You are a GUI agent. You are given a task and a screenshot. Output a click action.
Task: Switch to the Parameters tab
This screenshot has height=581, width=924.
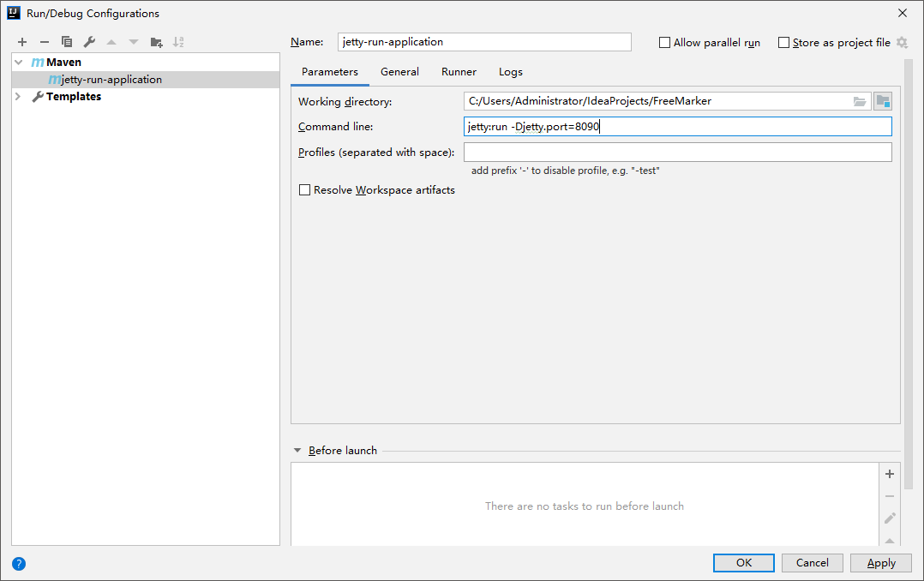tap(330, 72)
